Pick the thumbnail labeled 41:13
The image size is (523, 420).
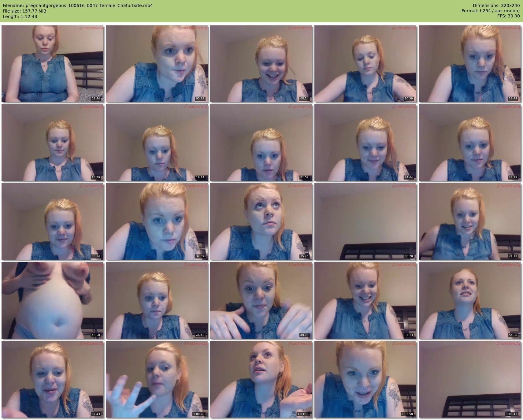(x=470, y=221)
